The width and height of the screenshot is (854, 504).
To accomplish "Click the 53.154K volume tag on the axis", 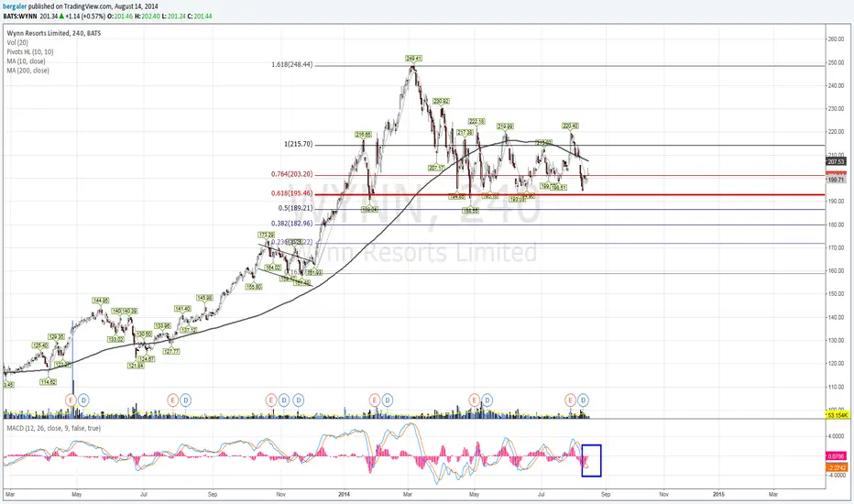I will click(838, 415).
